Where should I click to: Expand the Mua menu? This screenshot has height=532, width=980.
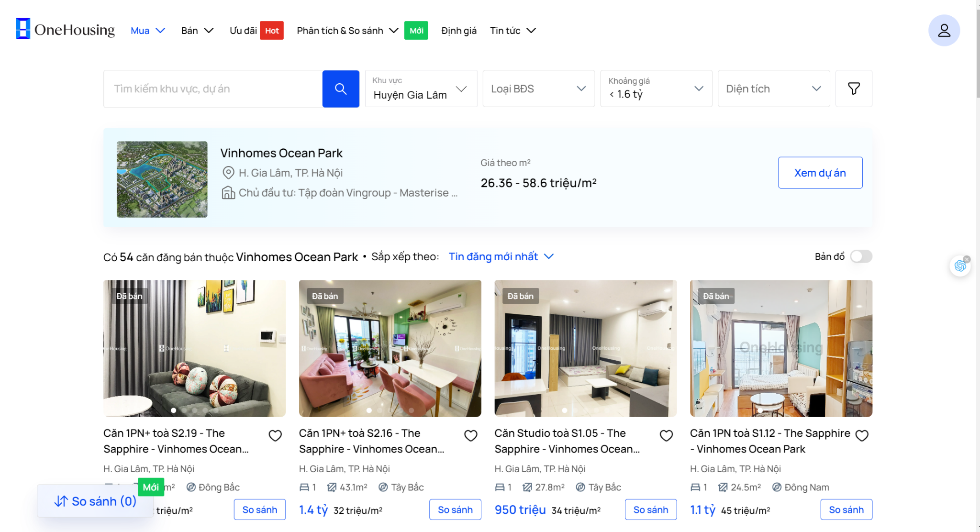point(148,31)
